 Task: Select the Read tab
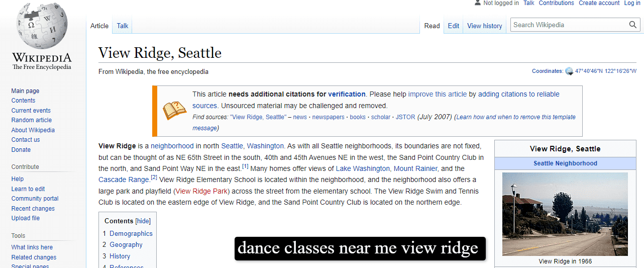[x=432, y=26]
